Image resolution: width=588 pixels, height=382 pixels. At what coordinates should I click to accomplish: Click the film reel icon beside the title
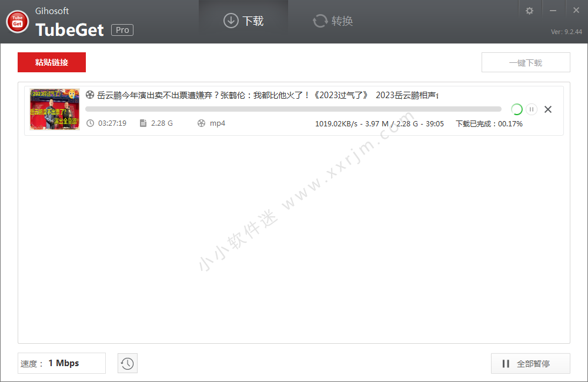pyautogui.click(x=89, y=95)
